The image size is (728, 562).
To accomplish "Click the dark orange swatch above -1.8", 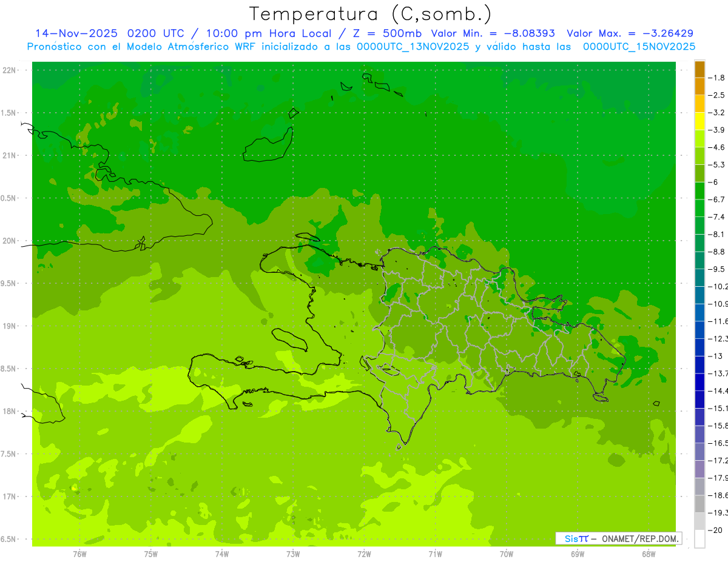I will click(x=700, y=69).
